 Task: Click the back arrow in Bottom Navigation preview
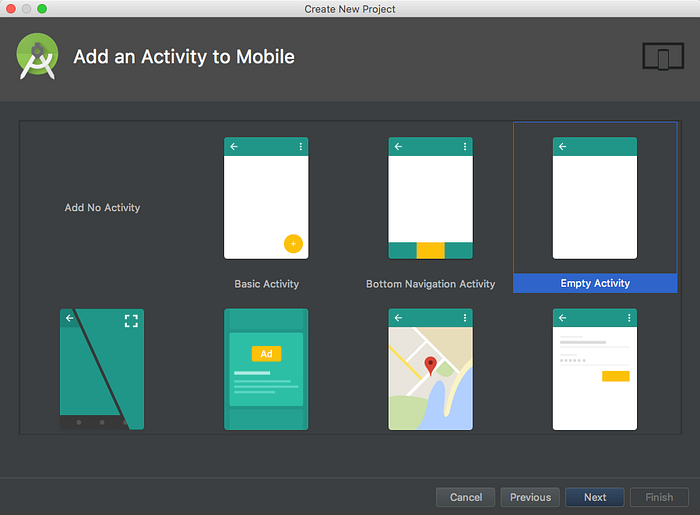click(398, 146)
